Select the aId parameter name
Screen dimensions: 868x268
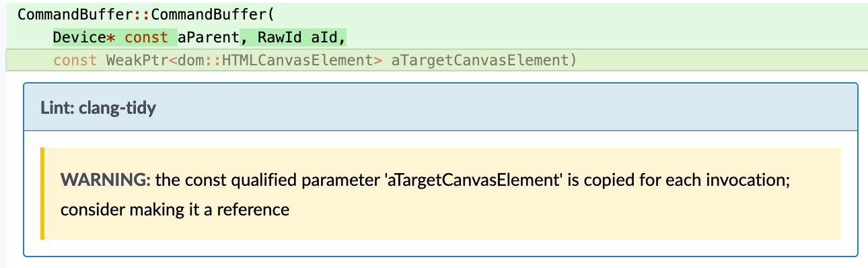pos(320,37)
